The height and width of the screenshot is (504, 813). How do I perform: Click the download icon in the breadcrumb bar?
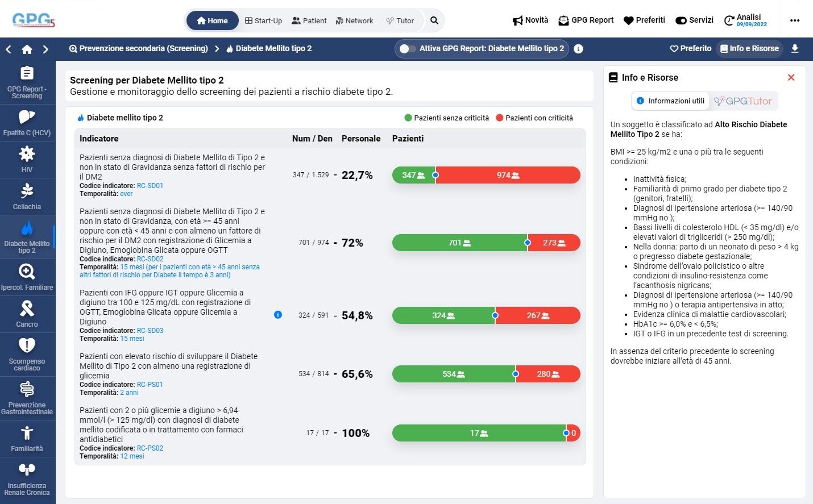pyautogui.click(x=795, y=49)
